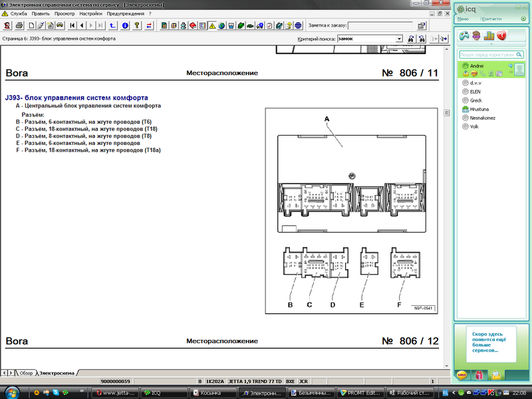Click the Заметка к заказу input field
Screen dimensions: 532x399
(380, 25)
